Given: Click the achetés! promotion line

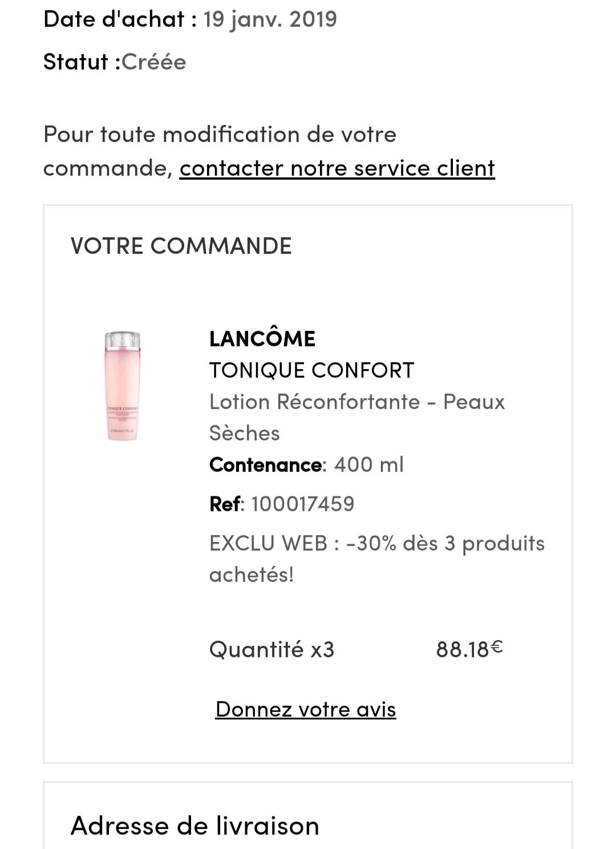Looking at the screenshot, I should pyautogui.click(x=252, y=575).
